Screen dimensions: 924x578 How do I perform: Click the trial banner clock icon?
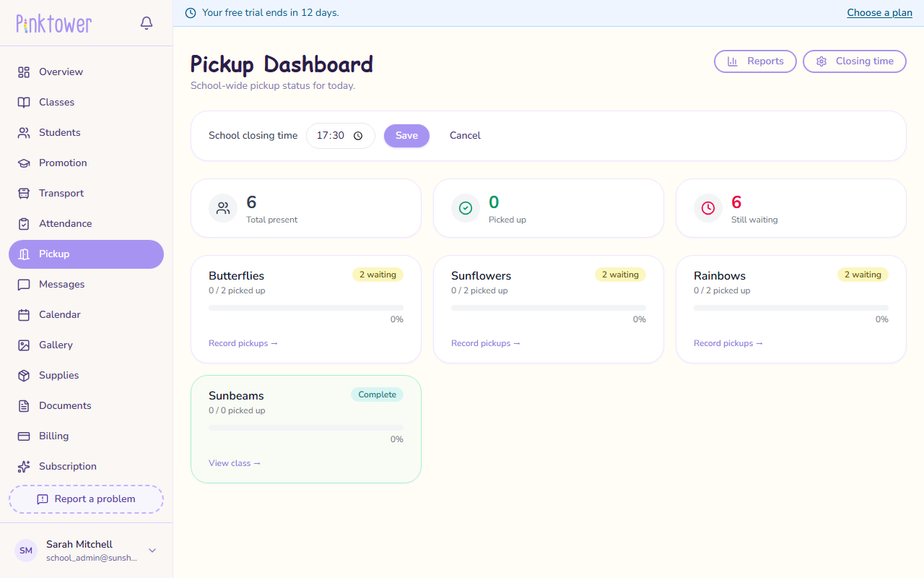click(x=191, y=13)
